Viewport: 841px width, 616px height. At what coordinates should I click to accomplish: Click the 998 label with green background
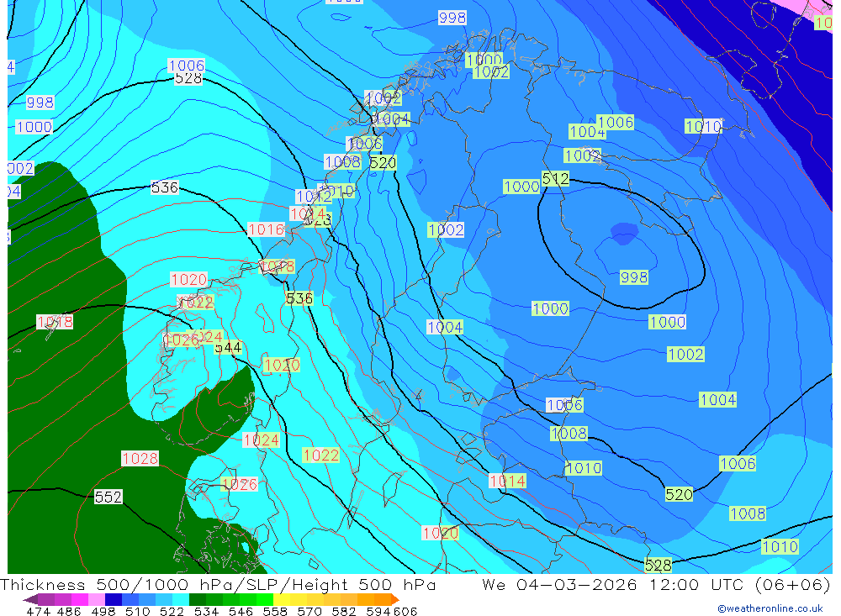point(634,277)
